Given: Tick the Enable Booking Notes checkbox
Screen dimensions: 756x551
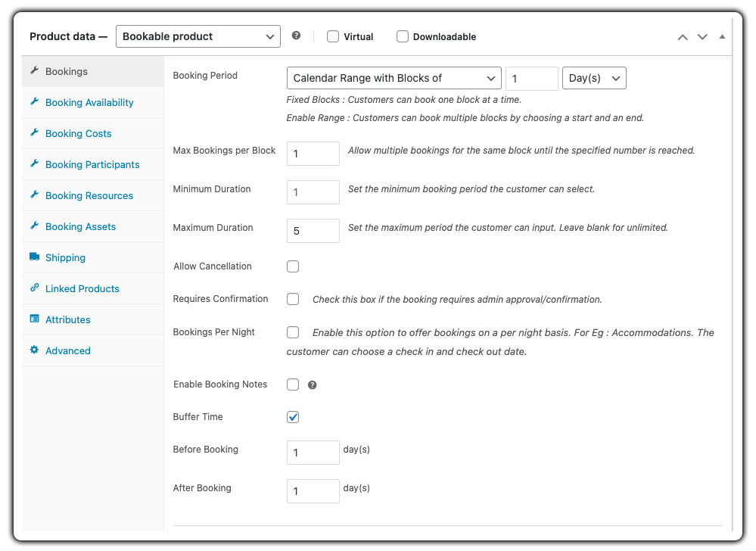Looking at the screenshot, I should [293, 384].
